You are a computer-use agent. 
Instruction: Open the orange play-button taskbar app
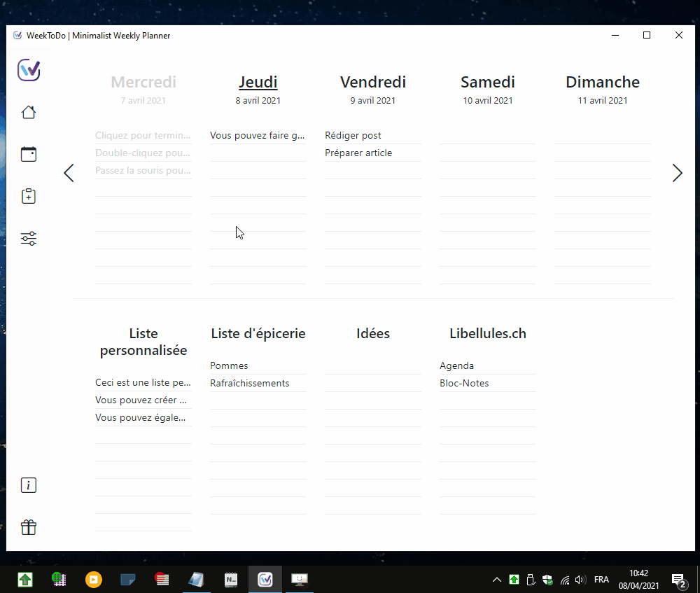point(93,580)
